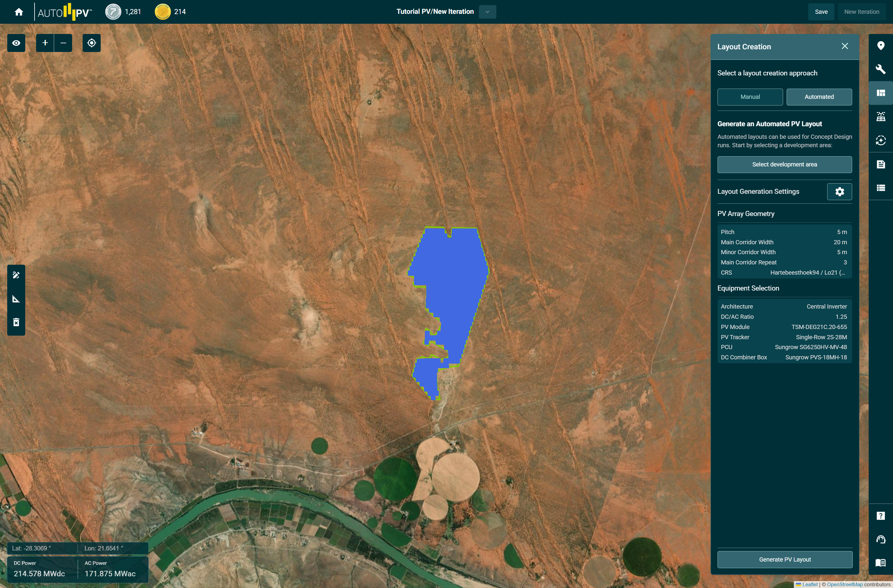This screenshot has width=893, height=588.
Task: Zoom out of the map
Action: pyautogui.click(x=63, y=43)
